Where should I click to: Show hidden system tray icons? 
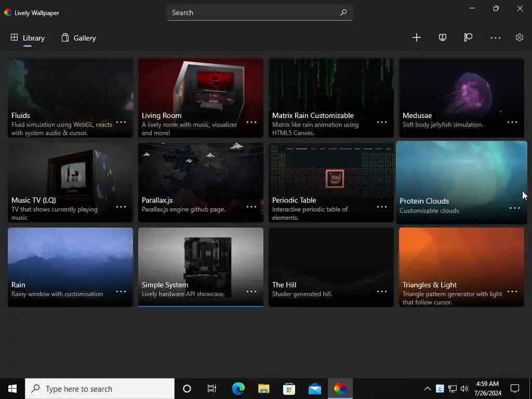click(x=428, y=389)
